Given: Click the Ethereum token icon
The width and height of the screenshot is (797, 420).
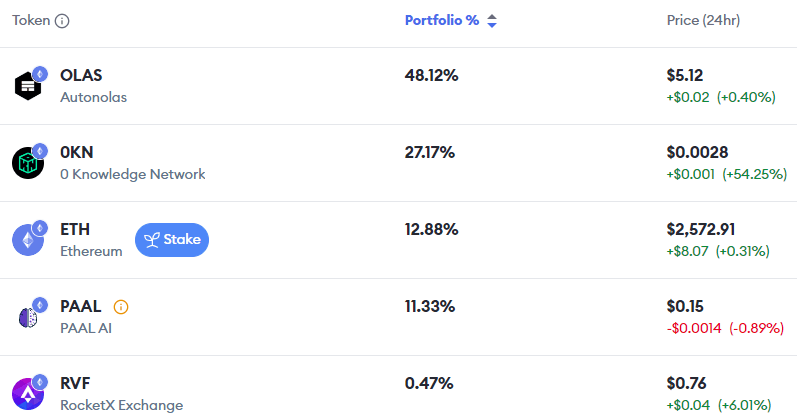Looking at the screenshot, I should point(28,239).
